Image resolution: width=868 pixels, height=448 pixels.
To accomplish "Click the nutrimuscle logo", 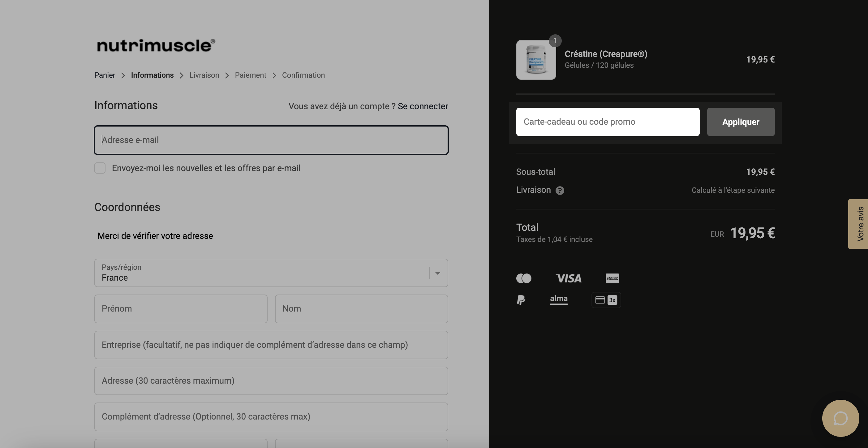I will click(156, 45).
